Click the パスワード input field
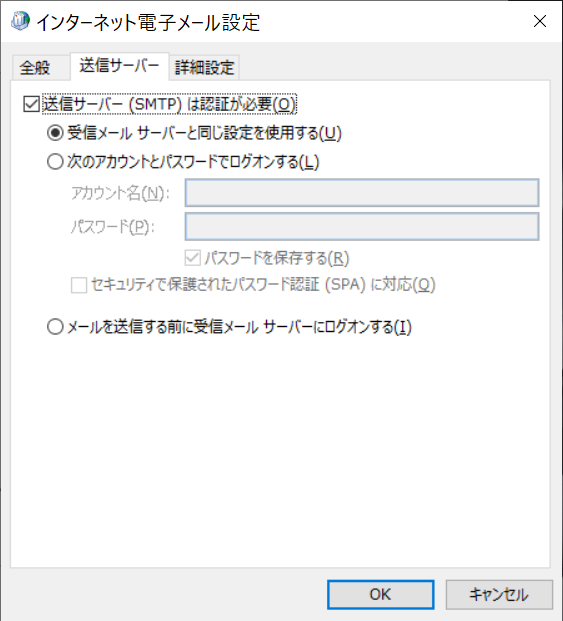Viewport: 563px width, 621px height. click(362, 227)
